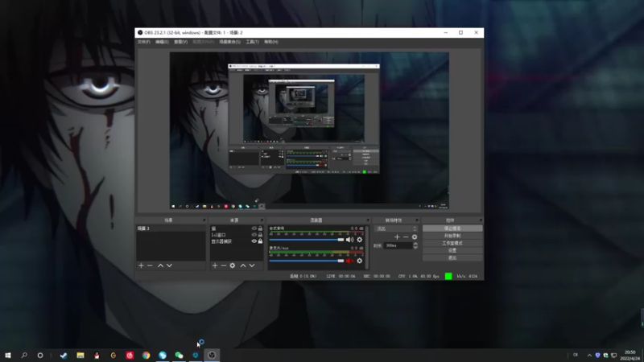Undock the 控件 panel via its header icon
644x362 pixels.
[481, 220]
